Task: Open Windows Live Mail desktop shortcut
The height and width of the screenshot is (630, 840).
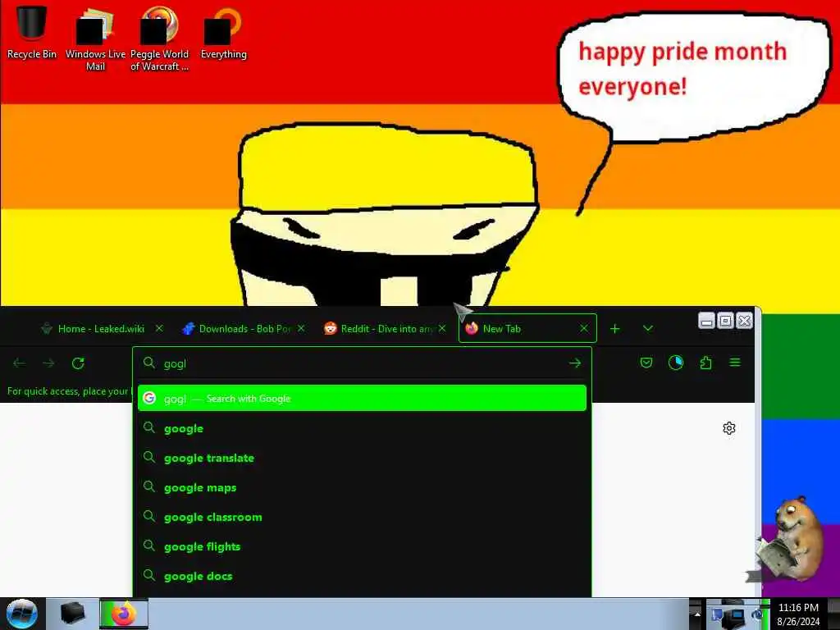Action: pyautogui.click(x=95, y=38)
